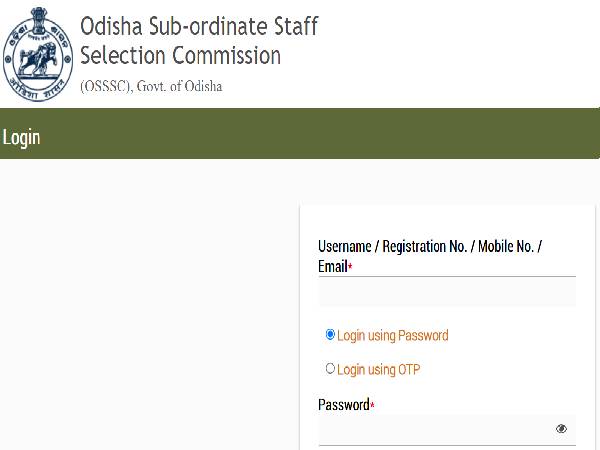This screenshot has width=600, height=450.
Task: Click the (OSSSC), Govt. of Odisha subtitle
Action: 151,86
